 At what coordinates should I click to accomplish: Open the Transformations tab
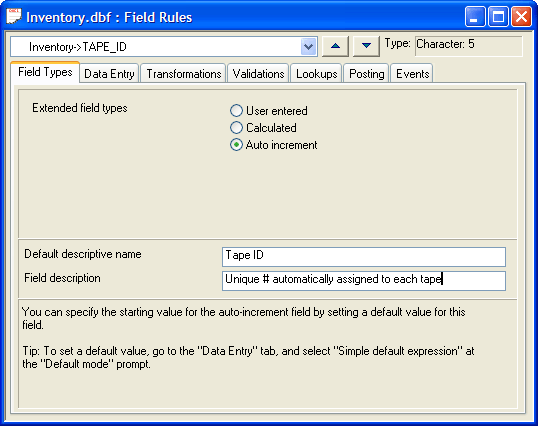pyautogui.click(x=184, y=73)
